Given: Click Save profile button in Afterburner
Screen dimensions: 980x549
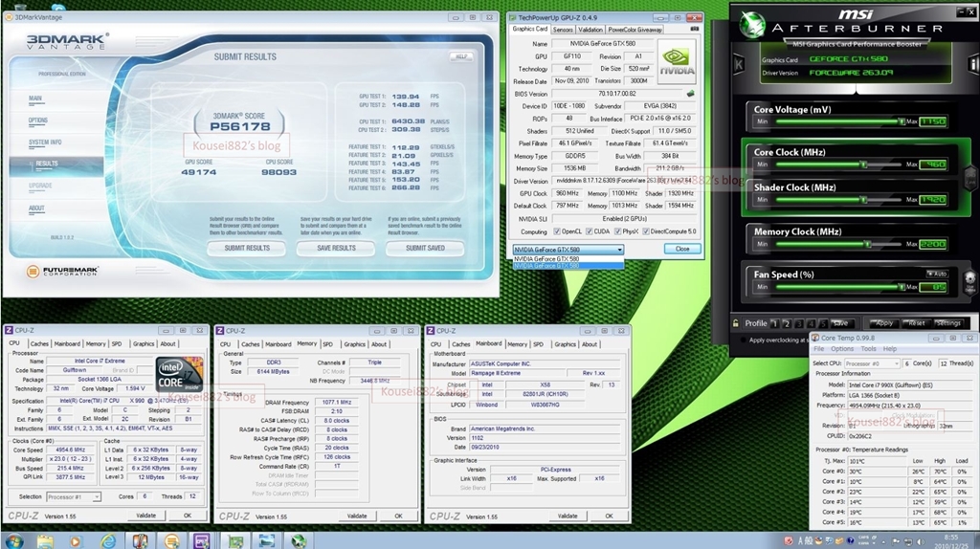Looking at the screenshot, I should pyautogui.click(x=840, y=323).
